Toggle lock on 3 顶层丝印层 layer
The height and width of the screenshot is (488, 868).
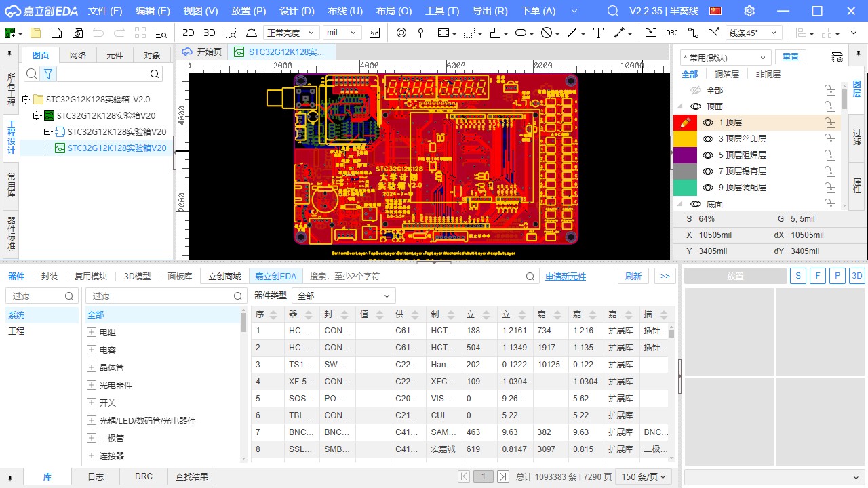coord(830,139)
